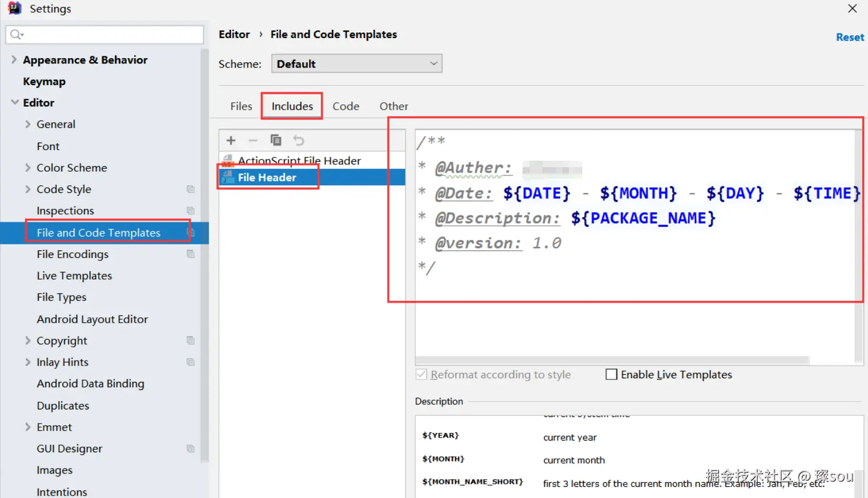Viewport: 868px width, 498px height.
Task: Switch to the Files tab
Action: tap(241, 106)
